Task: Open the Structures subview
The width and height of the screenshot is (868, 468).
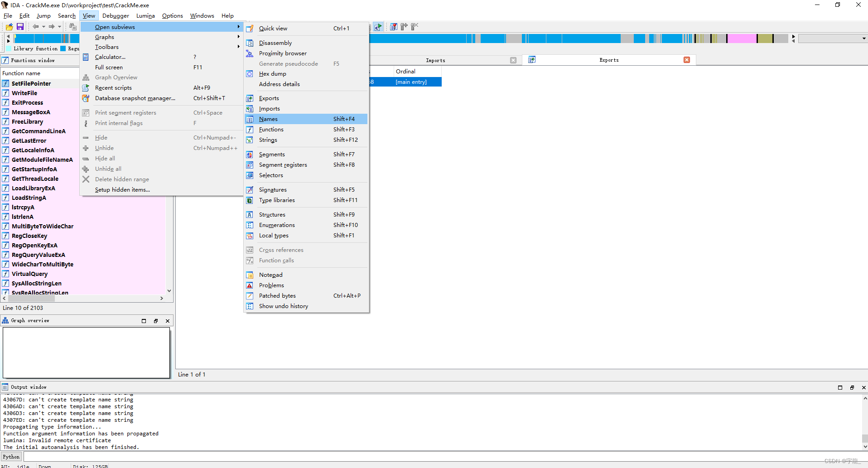Action: tap(306, 215)
